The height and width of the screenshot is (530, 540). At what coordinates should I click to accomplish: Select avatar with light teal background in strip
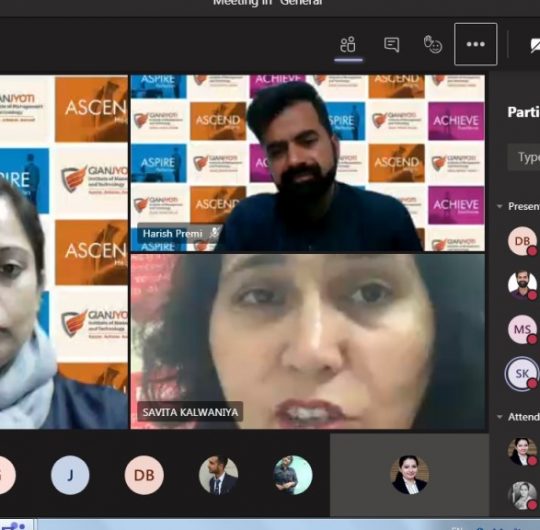click(293, 475)
